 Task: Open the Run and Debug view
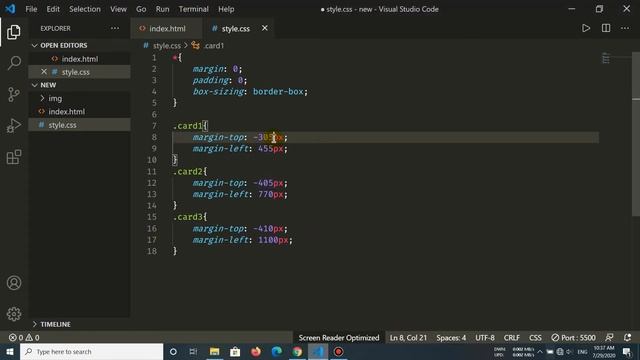click(13, 125)
